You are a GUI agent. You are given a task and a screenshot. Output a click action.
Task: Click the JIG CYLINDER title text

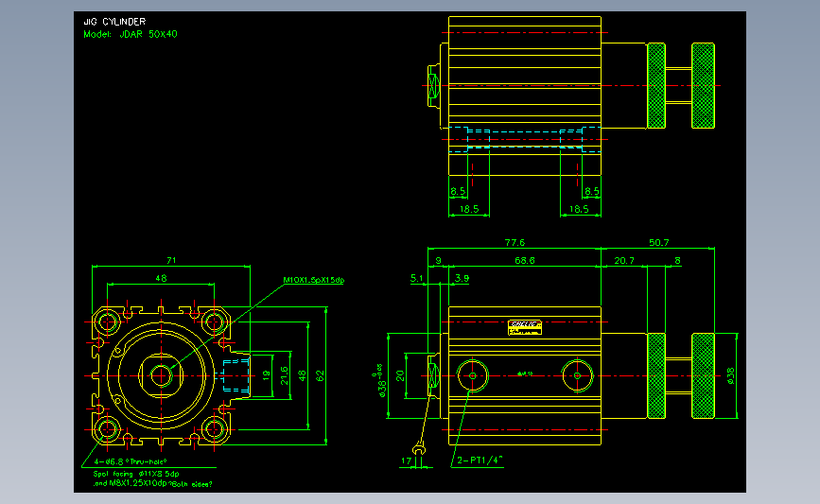click(114, 22)
